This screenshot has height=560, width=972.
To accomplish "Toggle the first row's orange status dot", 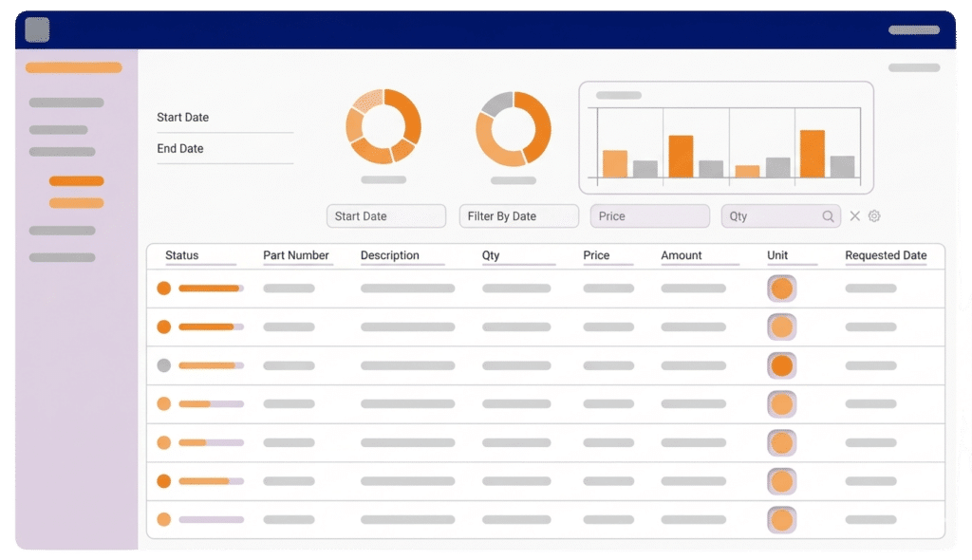I will tap(163, 289).
